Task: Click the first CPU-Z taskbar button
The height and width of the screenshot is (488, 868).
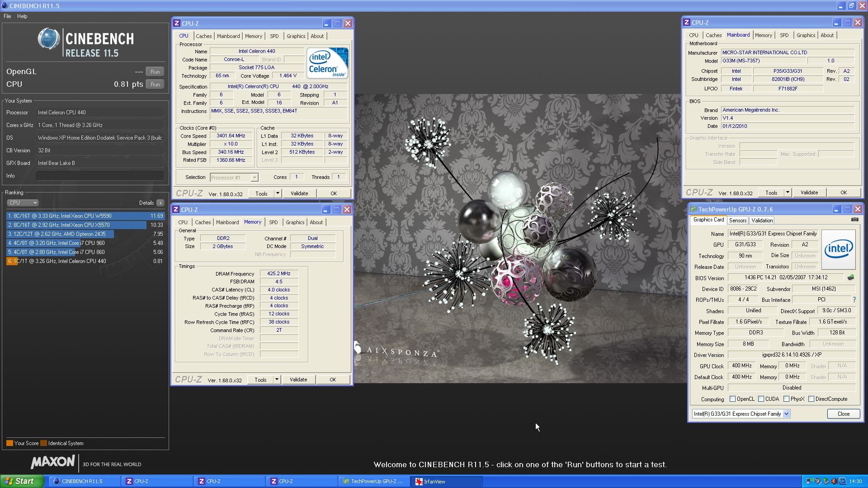Action: coord(156,481)
